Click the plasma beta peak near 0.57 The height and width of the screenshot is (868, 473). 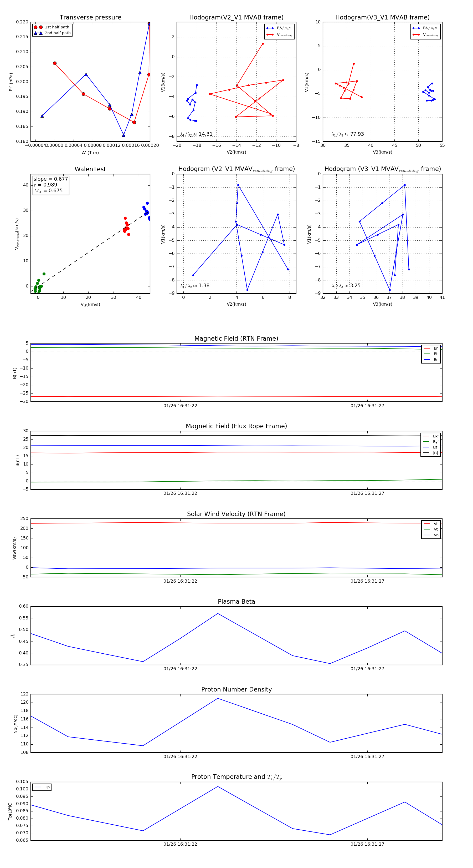point(218,613)
